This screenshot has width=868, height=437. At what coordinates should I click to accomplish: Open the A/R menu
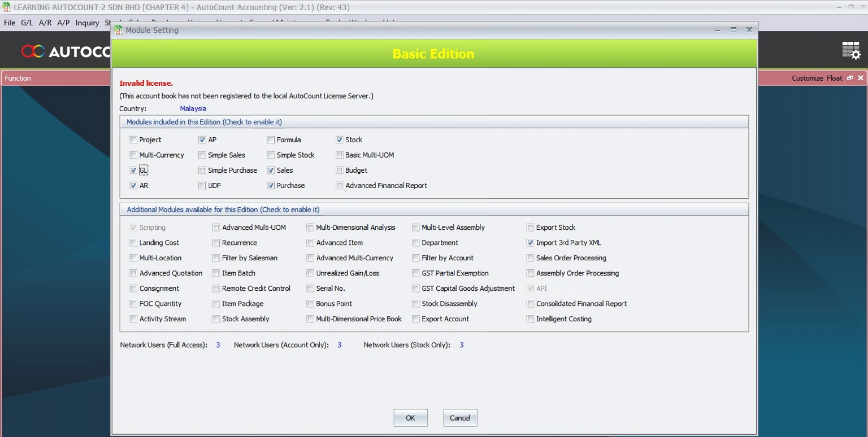pyautogui.click(x=45, y=23)
